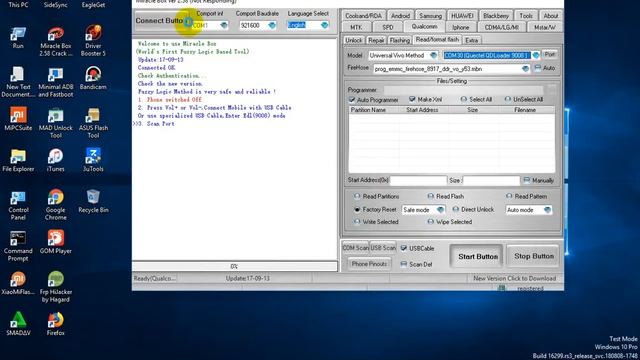Image resolution: width=640 pixels, height=360 pixels.
Task: Open Control Panel desktop icon
Action: click(18, 205)
